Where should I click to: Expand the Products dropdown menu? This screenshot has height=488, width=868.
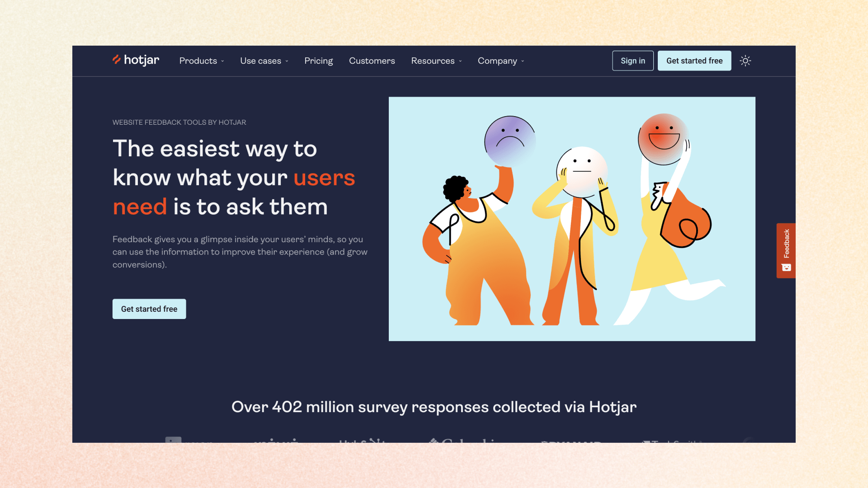click(202, 60)
